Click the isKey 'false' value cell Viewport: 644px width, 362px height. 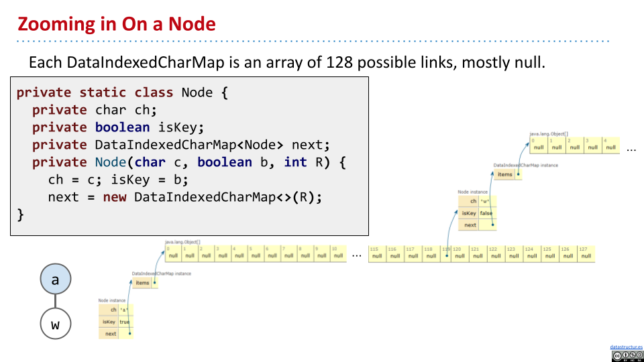[x=486, y=213]
